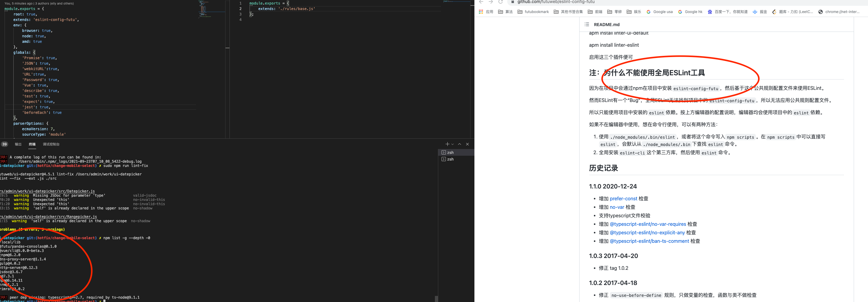Switch to the 输出 output tab
The width and height of the screenshot is (868, 302).
pos(18,144)
